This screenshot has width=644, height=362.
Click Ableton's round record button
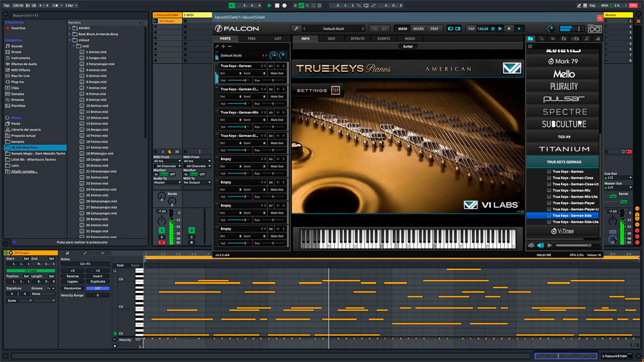pyautogui.click(x=284, y=5)
